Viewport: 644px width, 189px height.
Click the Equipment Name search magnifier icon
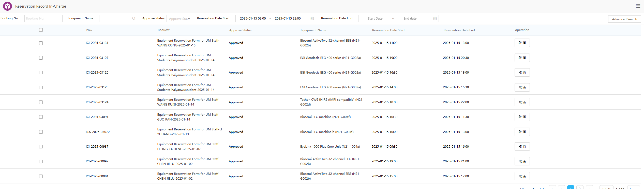click(134, 19)
